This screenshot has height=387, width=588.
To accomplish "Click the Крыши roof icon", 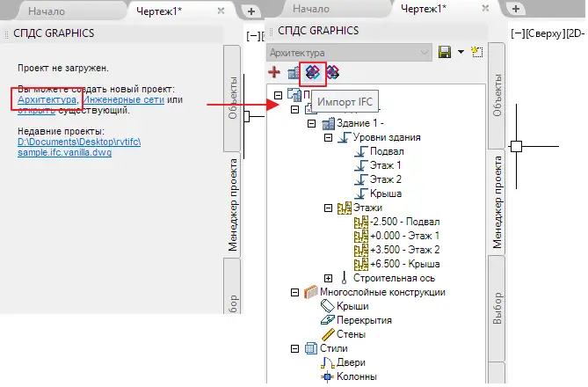I will click(x=327, y=306).
